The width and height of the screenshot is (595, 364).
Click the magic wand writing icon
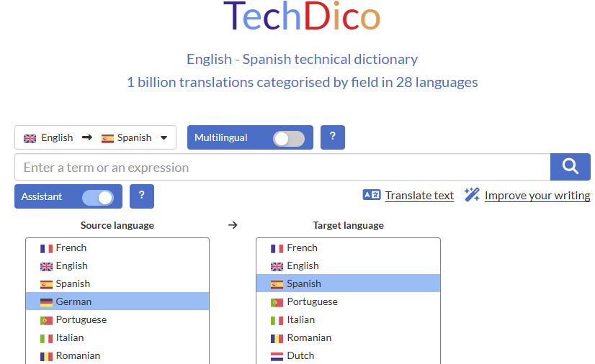(472, 195)
